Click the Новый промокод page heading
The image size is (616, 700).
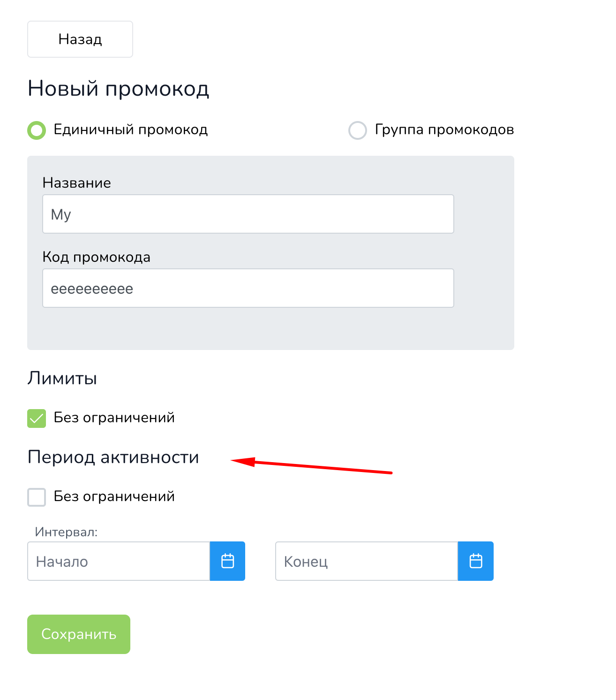pos(118,88)
